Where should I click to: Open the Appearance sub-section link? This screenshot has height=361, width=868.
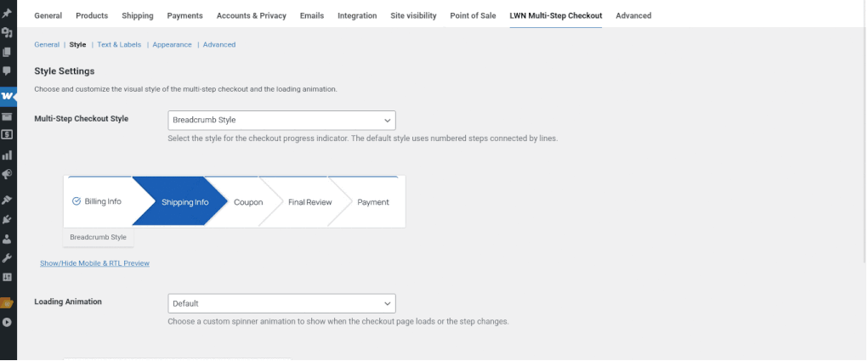click(x=172, y=44)
